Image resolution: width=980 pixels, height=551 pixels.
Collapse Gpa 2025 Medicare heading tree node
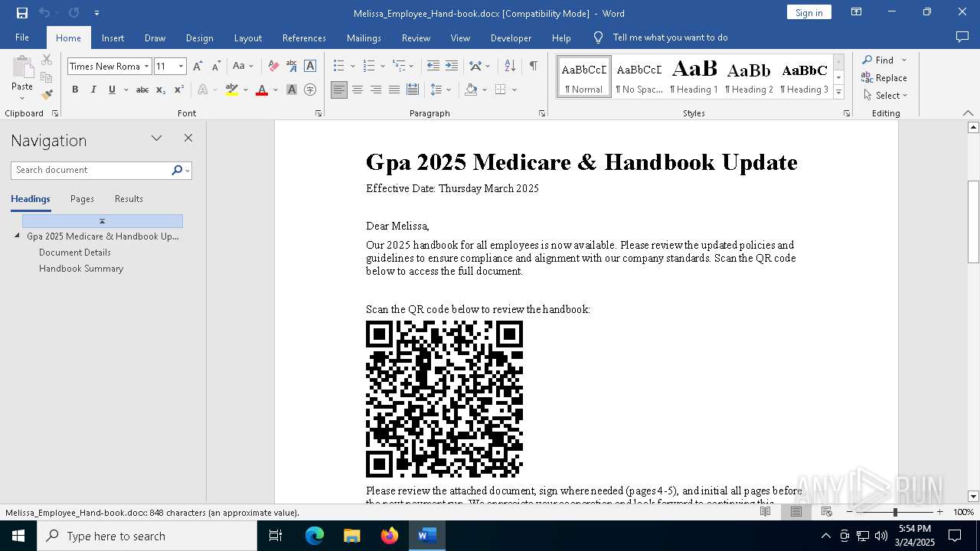coord(17,236)
